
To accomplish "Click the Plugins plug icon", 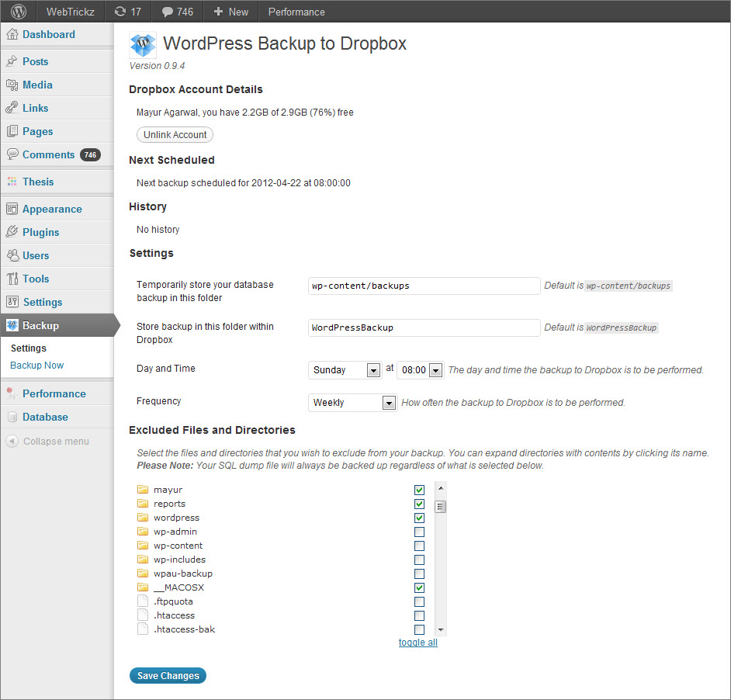I will (x=12, y=232).
